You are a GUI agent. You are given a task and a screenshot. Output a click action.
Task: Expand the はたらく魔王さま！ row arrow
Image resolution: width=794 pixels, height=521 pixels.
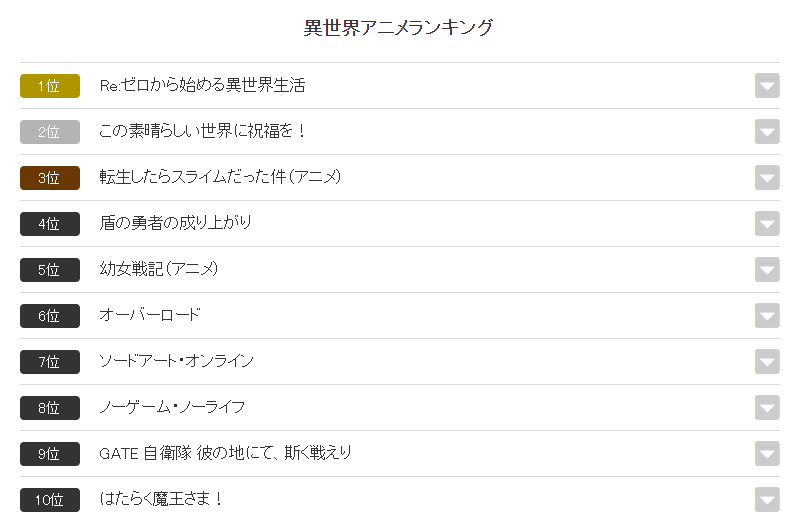[x=767, y=500]
